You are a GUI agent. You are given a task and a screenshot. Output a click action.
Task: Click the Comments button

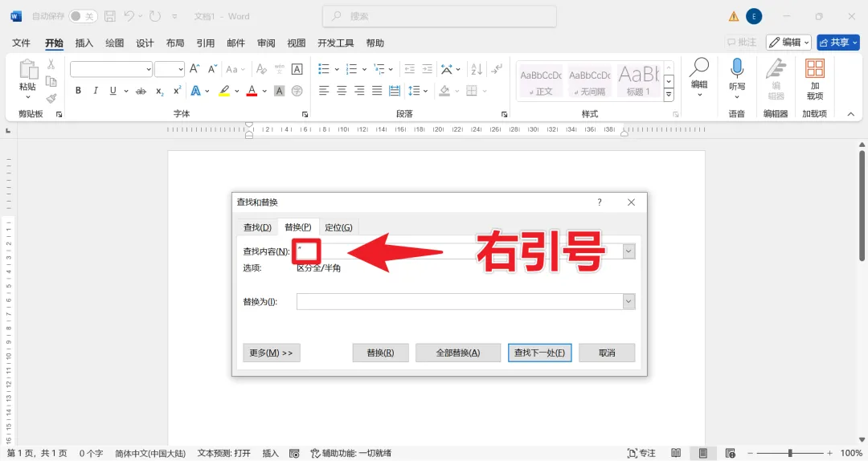742,42
